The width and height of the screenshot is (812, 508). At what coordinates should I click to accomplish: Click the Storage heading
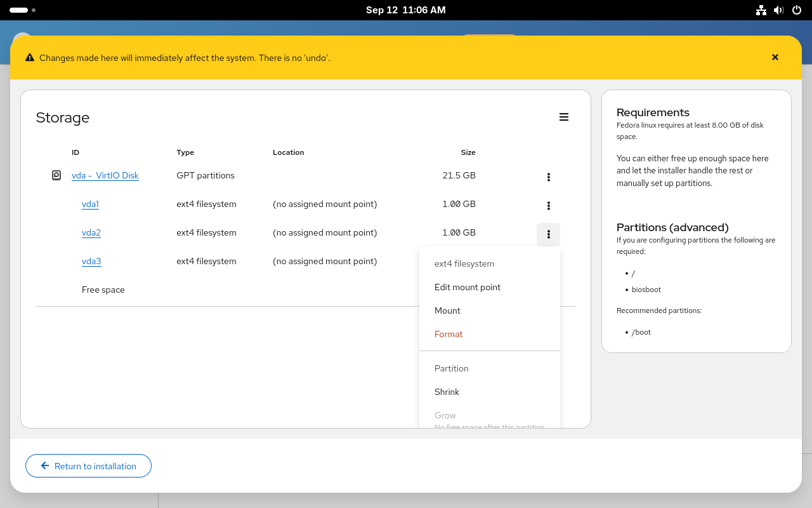63,117
